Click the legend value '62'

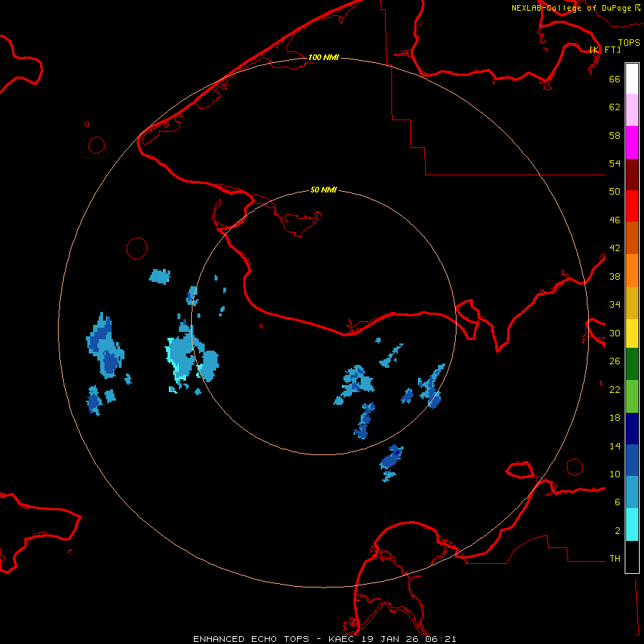[x=615, y=107]
